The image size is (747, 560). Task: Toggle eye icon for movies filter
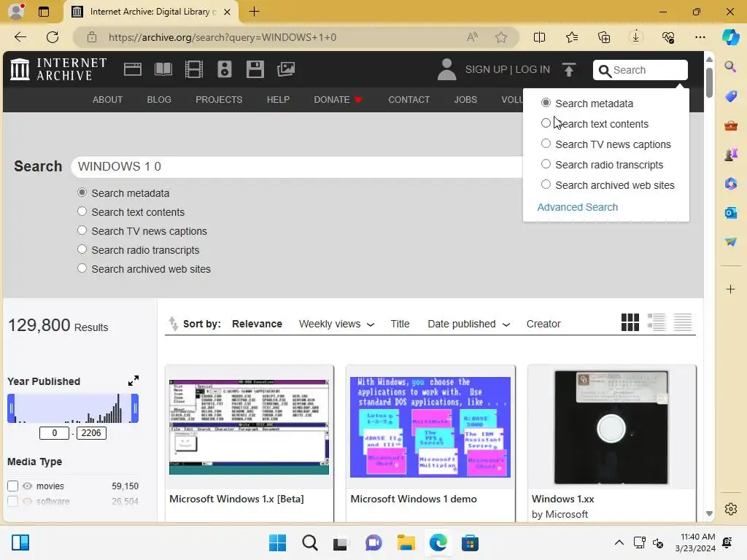27,486
